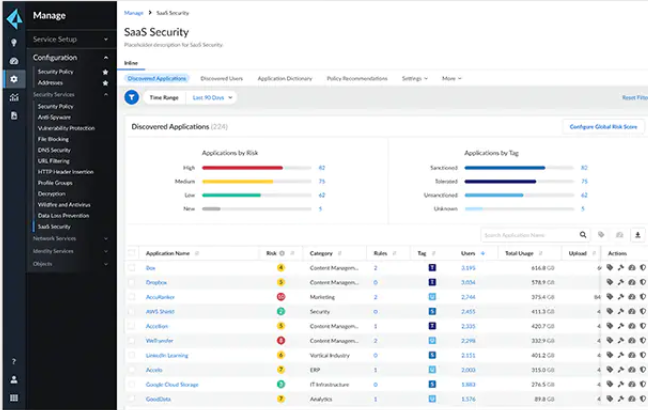Click the risk info icon in Risk header
Image resolution: width=648 pixels, height=410 pixels.
click(x=282, y=253)
